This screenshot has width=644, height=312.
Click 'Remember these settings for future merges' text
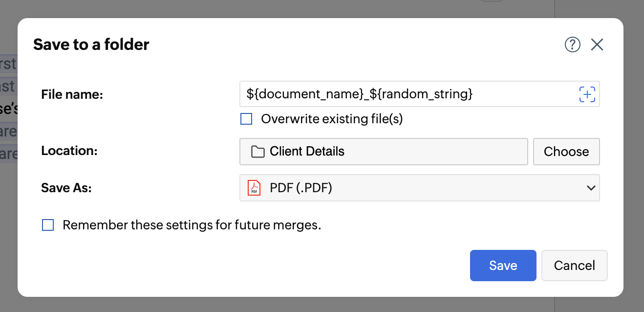click(x=192, y=225)
